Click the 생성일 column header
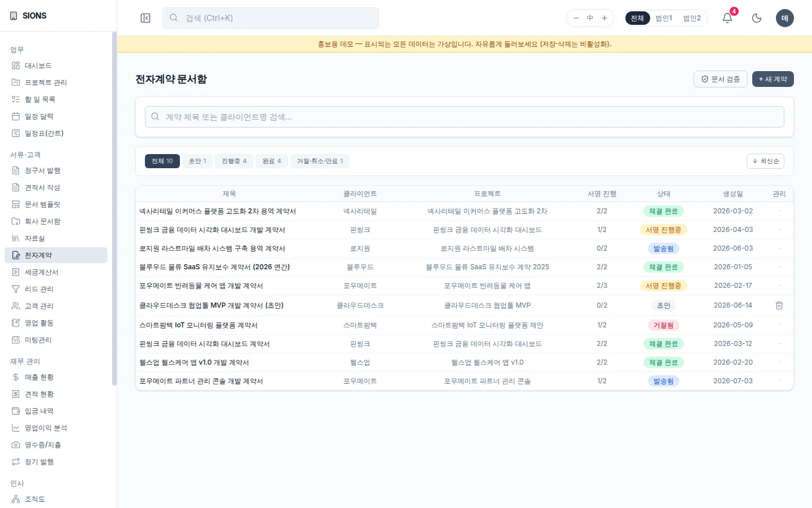 pyautogui.click(x=733, y=194)
